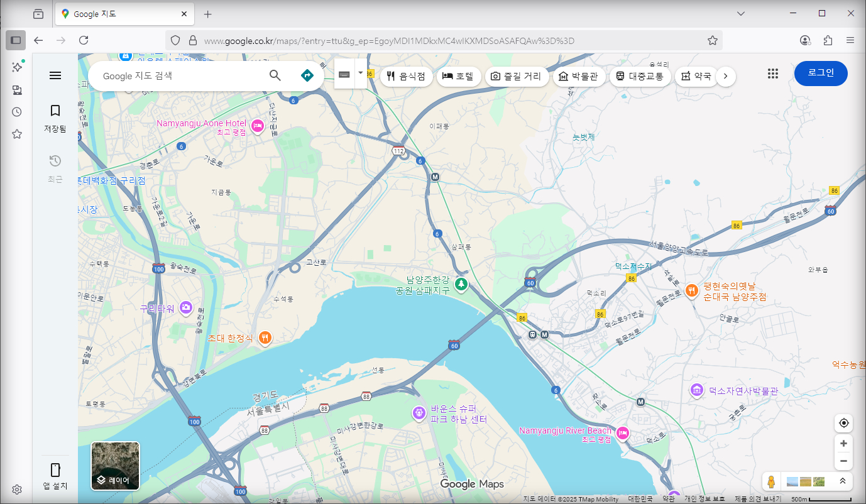Open the 덕소자연사박물관 museum marker
The height and width of the screenshot is (504, 866).
point(696,390)
